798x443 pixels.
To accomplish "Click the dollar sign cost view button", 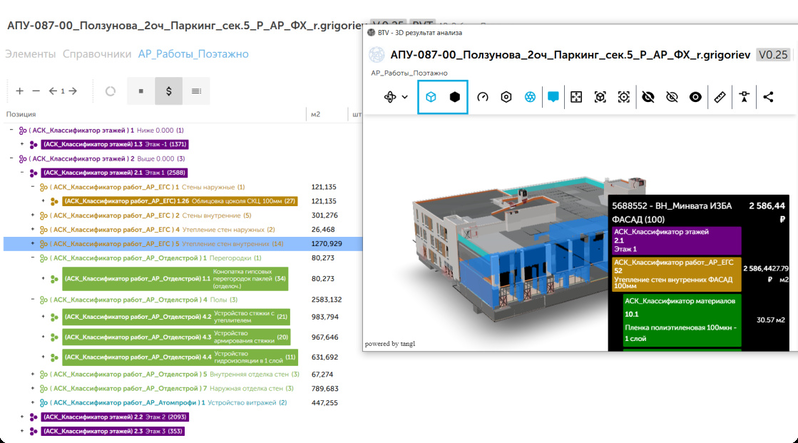I will coord(167,91).
